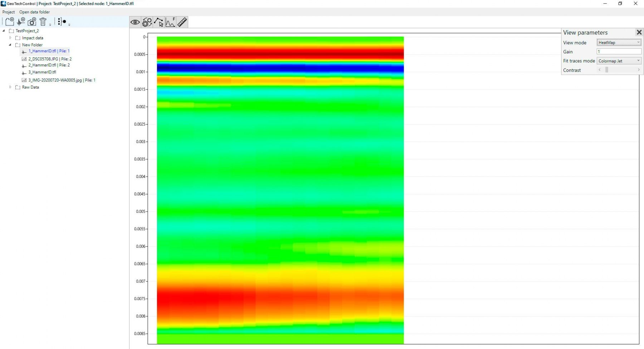This screenshot has height=349, width=644.
Task: Toggle the eye view parameters button
Action: coord(135,22)
